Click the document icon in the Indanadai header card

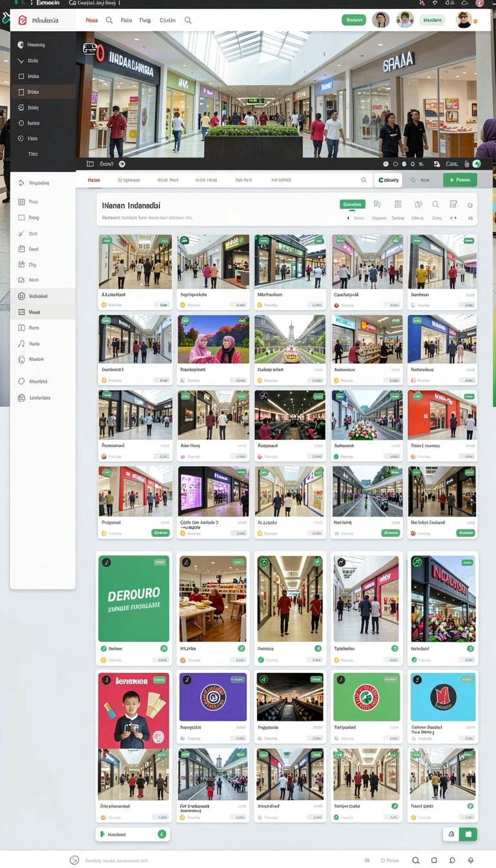click(397, 204)
